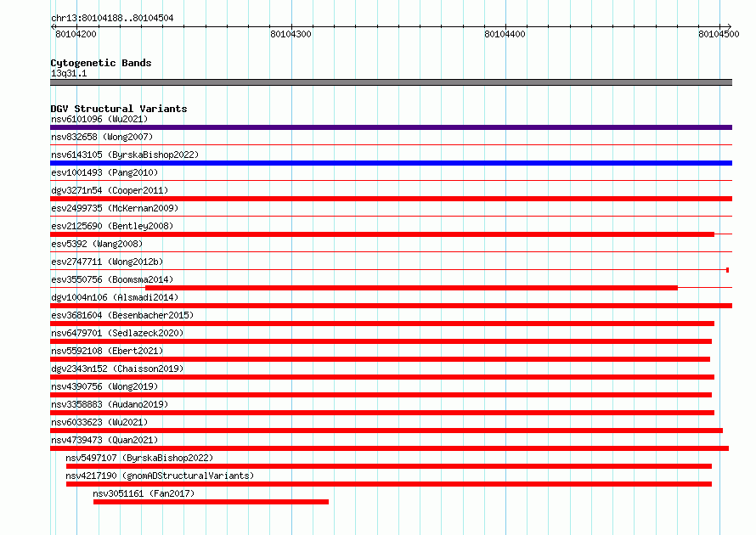Click the short red nsv3051161 variant bar
This screenshot has width=756, height=535.
(x=211, y=502)
